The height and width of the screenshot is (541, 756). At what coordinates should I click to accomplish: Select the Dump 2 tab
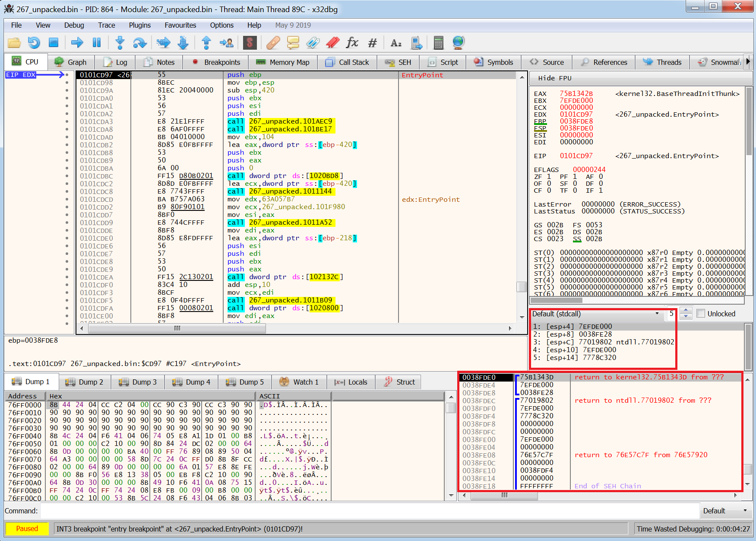(84, 382)
